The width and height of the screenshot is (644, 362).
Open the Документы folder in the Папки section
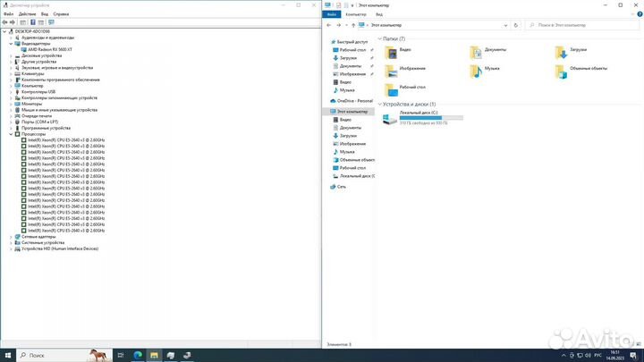coord(488,52)
